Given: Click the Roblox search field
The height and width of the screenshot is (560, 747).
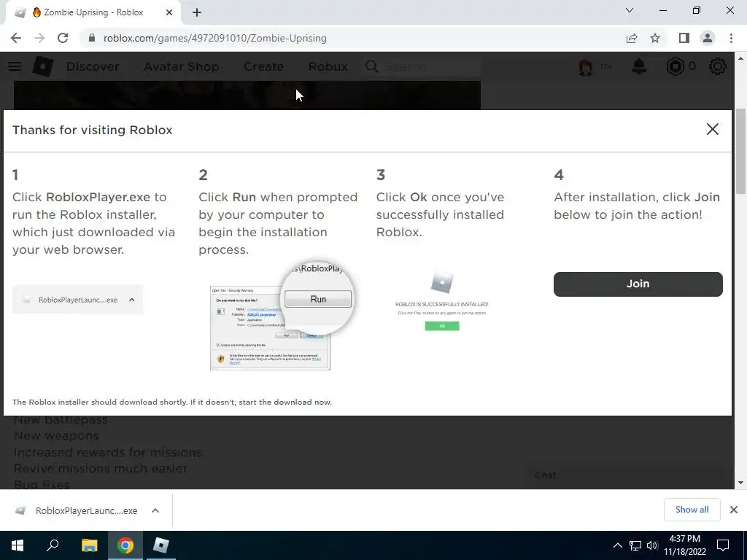Looking at the screenshot, I should pyautogui.click(x=431, y=66).
